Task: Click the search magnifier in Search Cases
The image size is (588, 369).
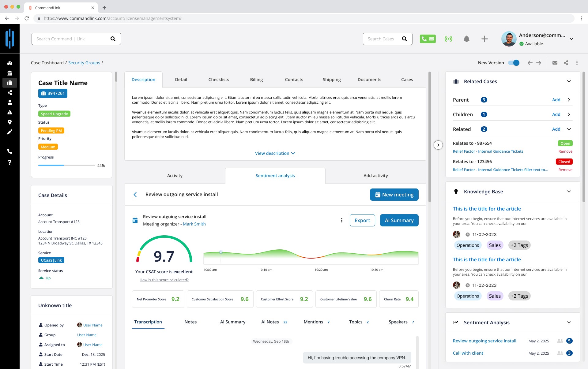Action: (x=405, y=39)
